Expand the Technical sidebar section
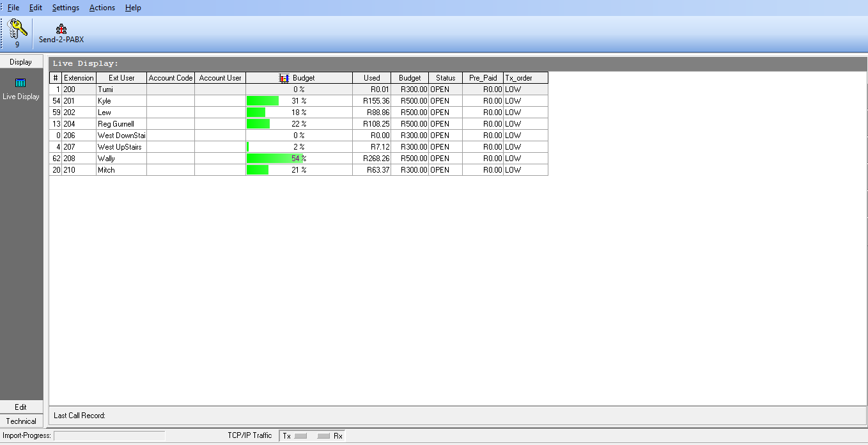The image size is (868, 445). tap(21, 421)
